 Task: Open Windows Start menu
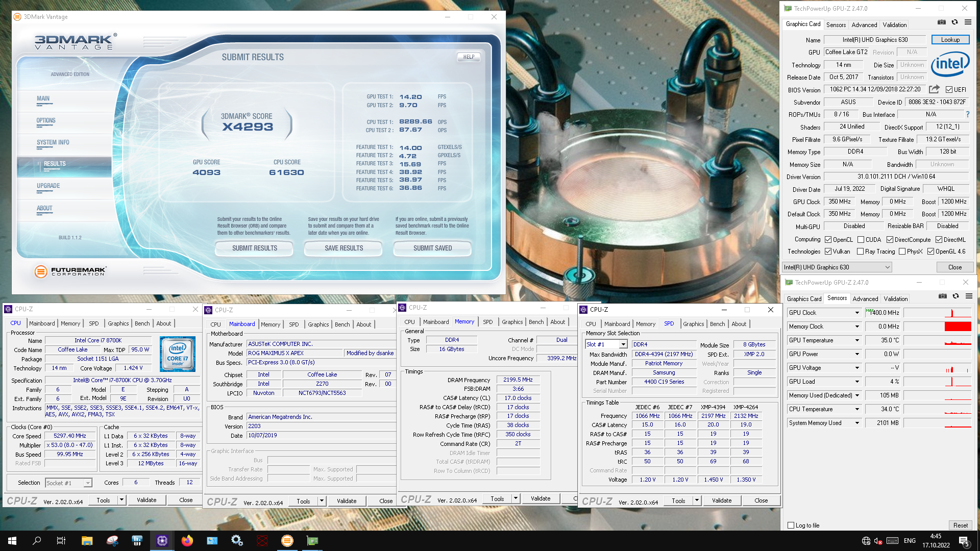click(12, 541)
